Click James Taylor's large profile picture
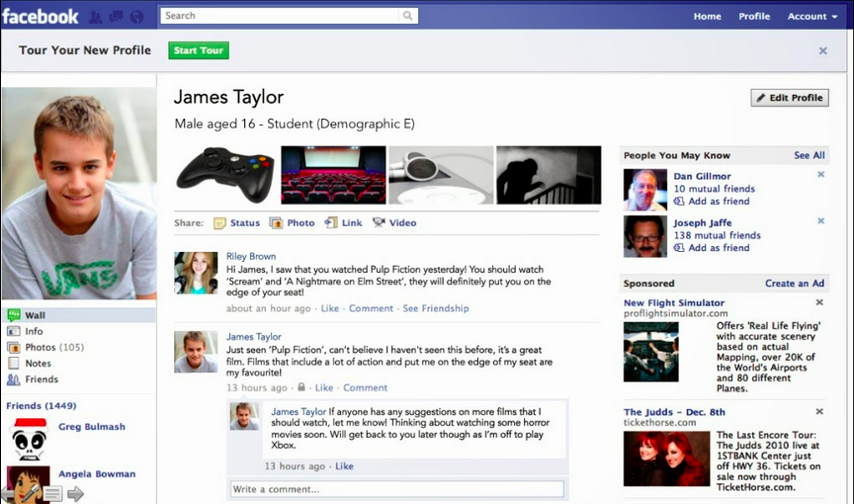Viewport: 854px width, 504px height. (79, 194)
